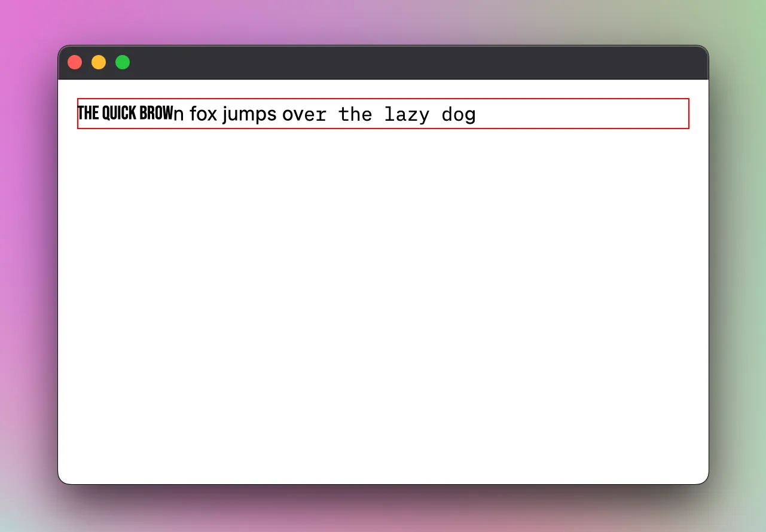
Task: Maximize the window with the green button
Action: click(123, 62)
